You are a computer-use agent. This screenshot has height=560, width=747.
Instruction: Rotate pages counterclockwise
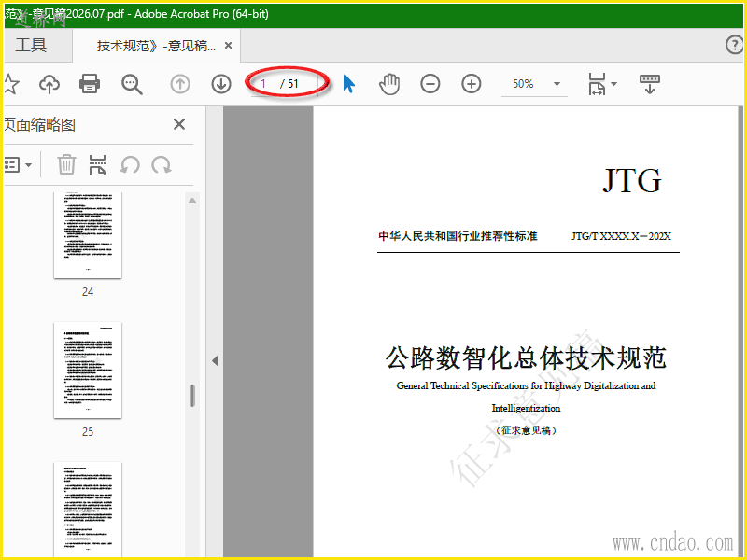point(130,165)
